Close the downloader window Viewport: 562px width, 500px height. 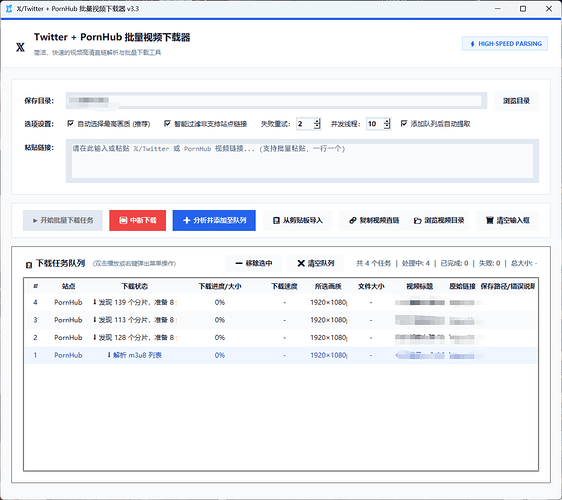click(549, 9)
